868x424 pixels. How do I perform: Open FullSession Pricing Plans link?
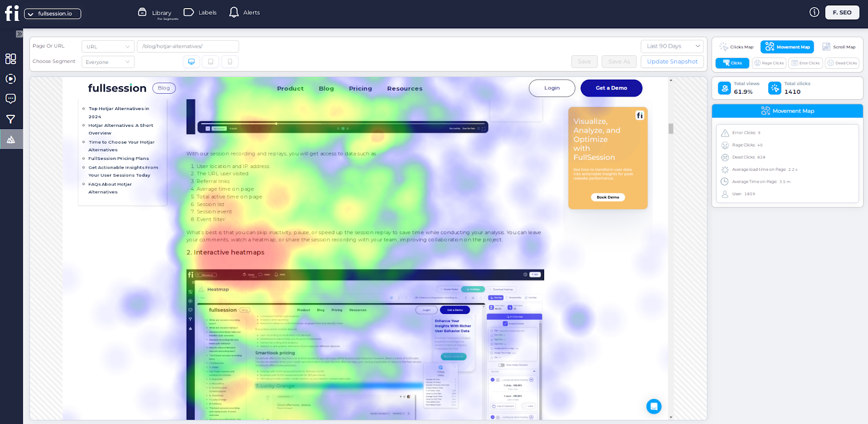click(x=118, y=158)
